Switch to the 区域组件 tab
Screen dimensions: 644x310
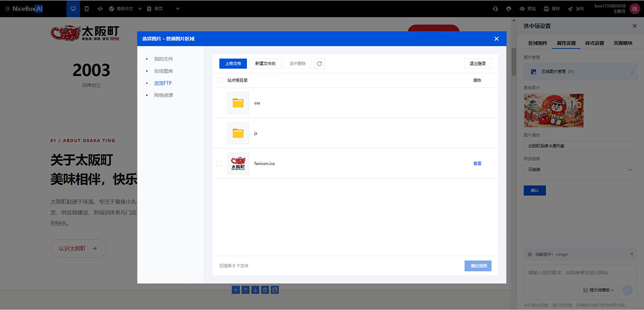(538, 43)
